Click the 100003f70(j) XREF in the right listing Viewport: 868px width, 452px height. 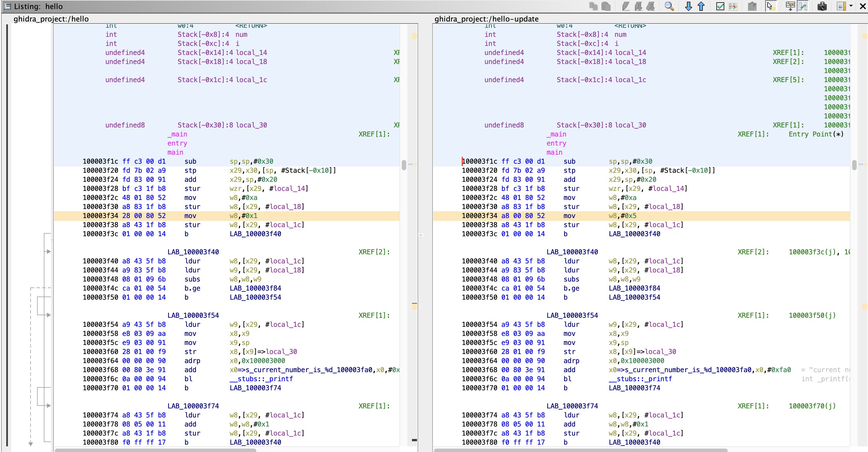812,406
